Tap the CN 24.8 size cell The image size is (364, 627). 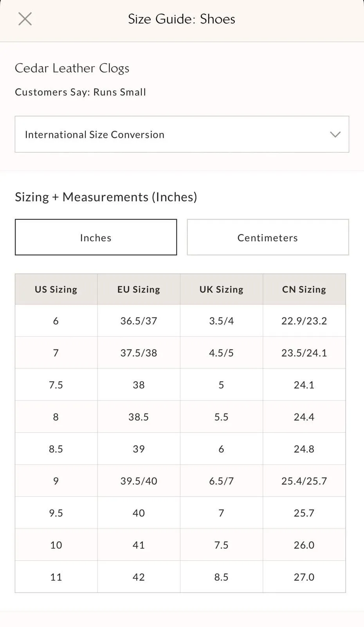click(x=304, y=449)
